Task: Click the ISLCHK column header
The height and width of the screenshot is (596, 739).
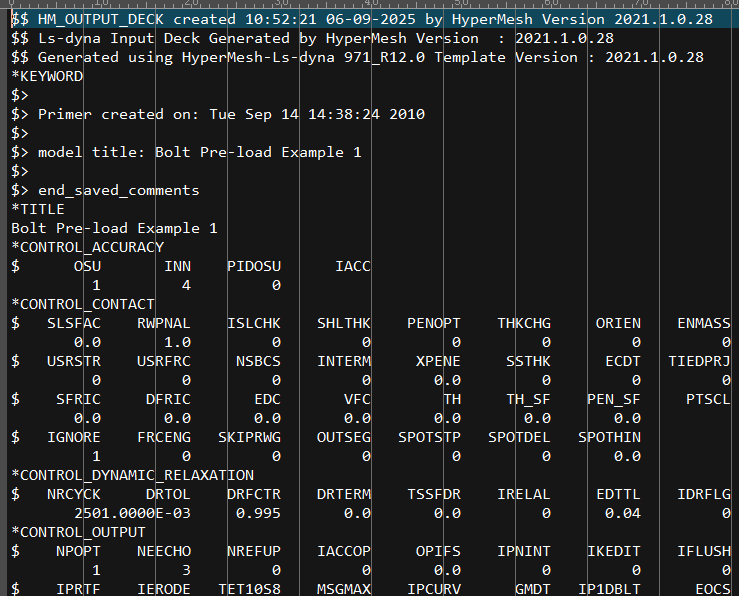Action: (254, 323)
